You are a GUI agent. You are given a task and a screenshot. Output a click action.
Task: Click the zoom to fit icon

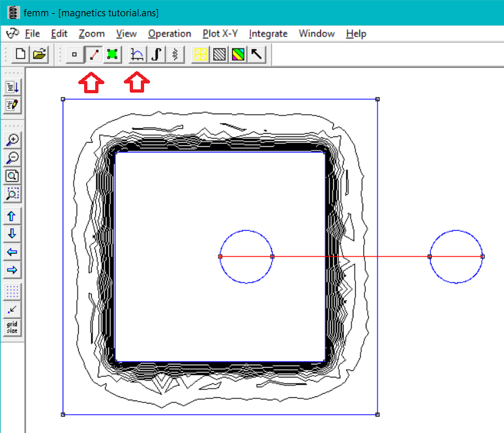(x=12, y=176)
